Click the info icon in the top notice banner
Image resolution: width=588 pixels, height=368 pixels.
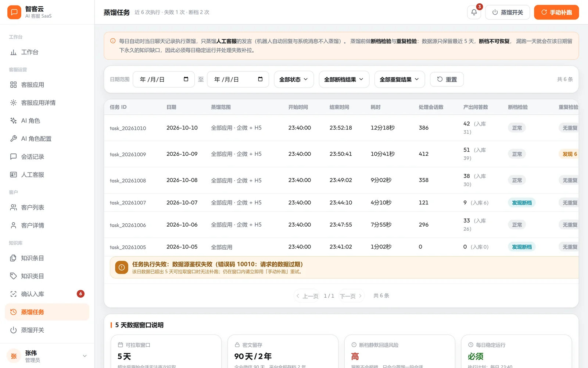[113, 41]
